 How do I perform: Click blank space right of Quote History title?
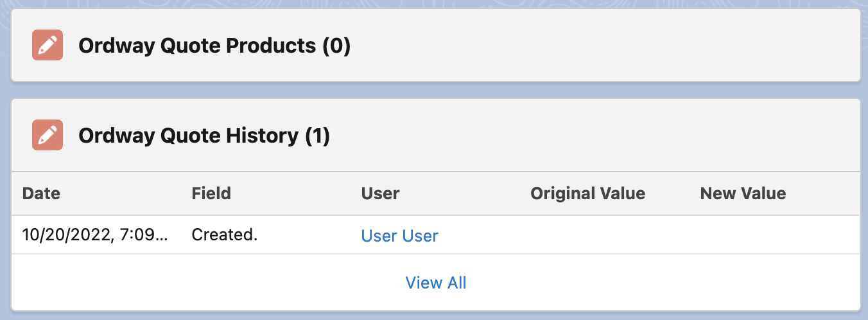pyautogui.click(x=591, y=136)
